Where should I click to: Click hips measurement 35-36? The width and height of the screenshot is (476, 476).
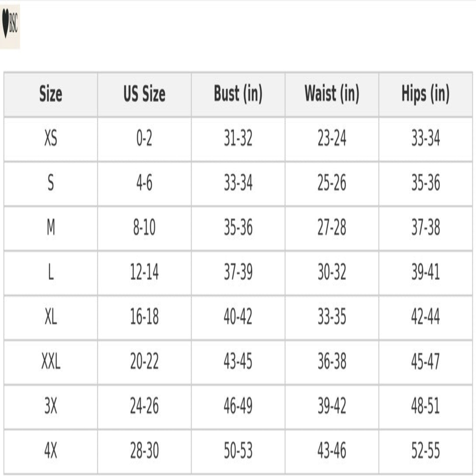click(426, 183)
